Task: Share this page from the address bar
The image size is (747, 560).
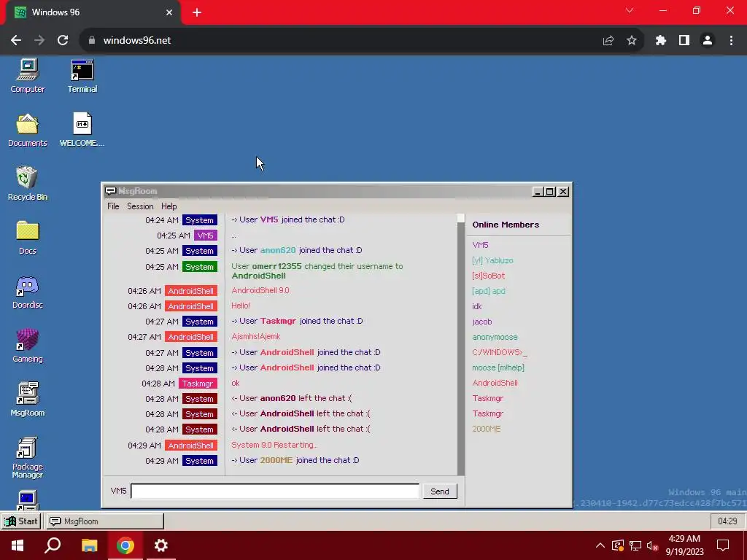Action: click(x=608, y=41)
